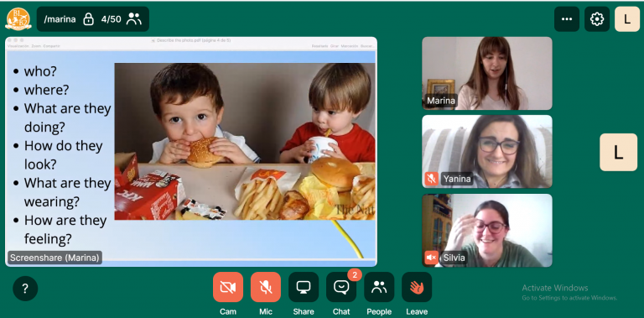Viewport: 644px width, 318px height.
Task: Toggle the Cam button on
Action: tap(227, 287)
